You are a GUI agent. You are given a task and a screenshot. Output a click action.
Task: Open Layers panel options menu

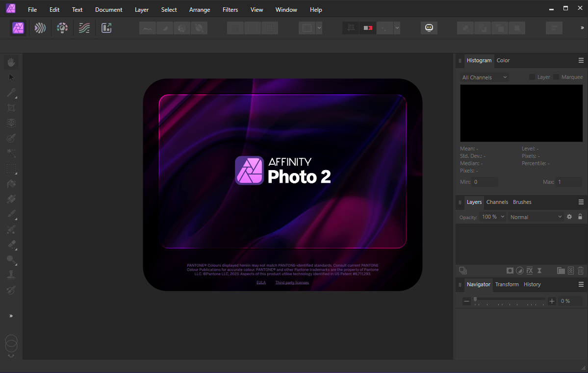click(581, 202)
